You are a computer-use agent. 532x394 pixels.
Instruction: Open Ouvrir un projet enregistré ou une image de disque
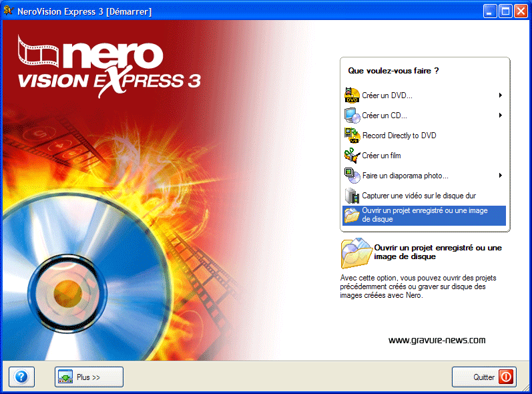(x=424, y=216)
